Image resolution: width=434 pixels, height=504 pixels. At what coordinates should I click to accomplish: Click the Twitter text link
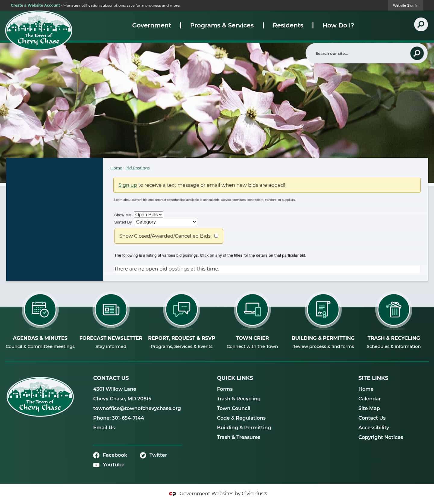tap(158, 455)
